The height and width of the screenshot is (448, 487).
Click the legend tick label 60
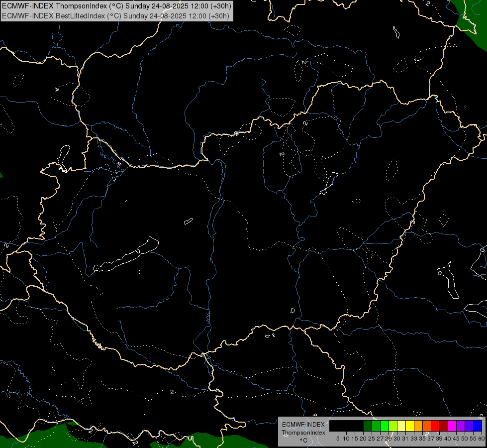tap(482, 439)
